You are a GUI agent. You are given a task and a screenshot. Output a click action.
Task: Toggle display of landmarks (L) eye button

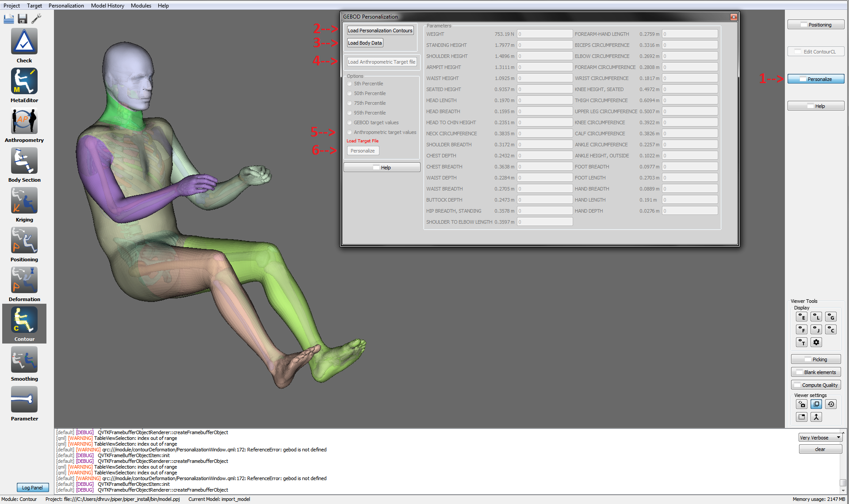(x=816, y=317)
